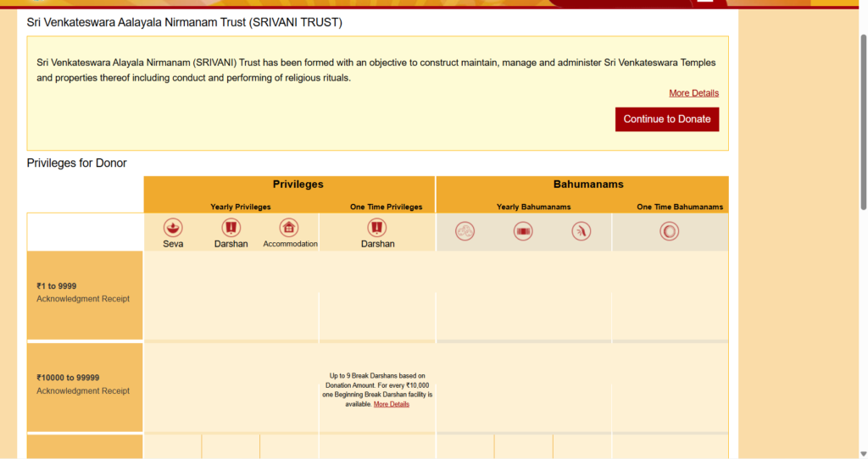Click the Privileges column header
The image size is (868, 459).
(298, 185)
